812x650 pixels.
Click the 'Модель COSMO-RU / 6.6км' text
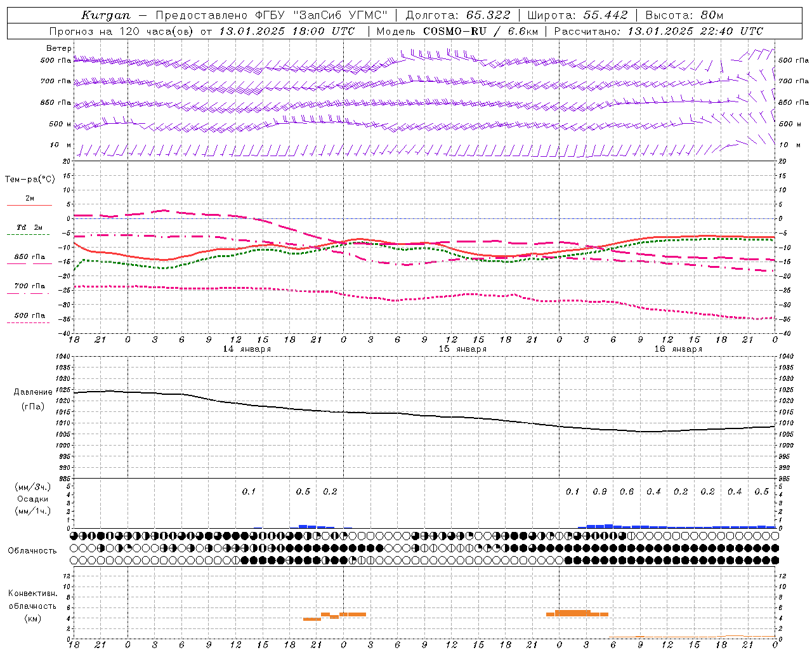pos(457,31)
